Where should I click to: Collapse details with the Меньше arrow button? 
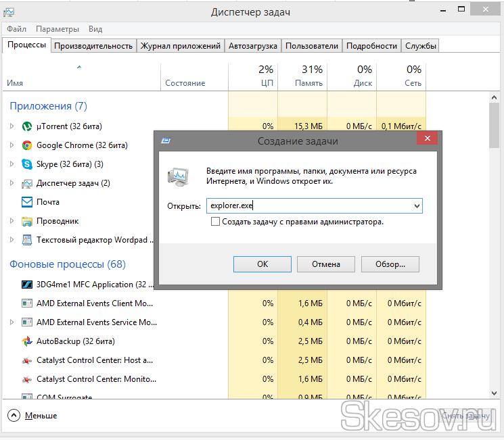(14, 415)
